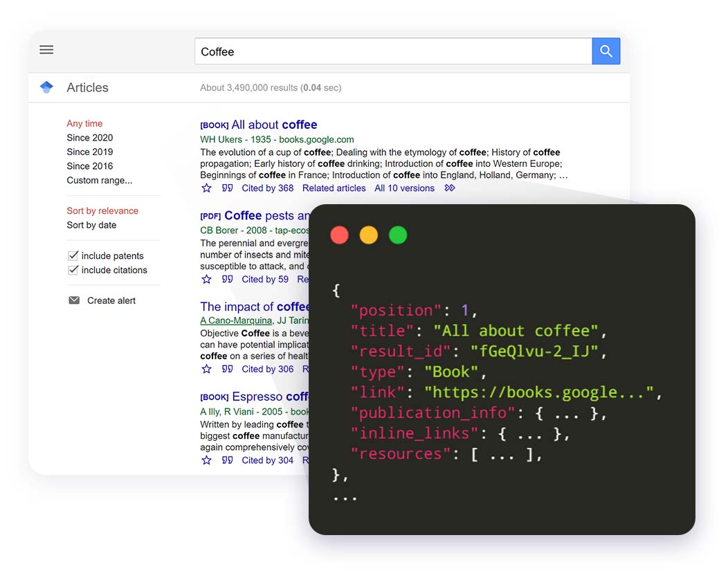The width and height of the screenshot is (728, 578).
Task: Open the hamburger menu icon
Action: pos(46,50)
